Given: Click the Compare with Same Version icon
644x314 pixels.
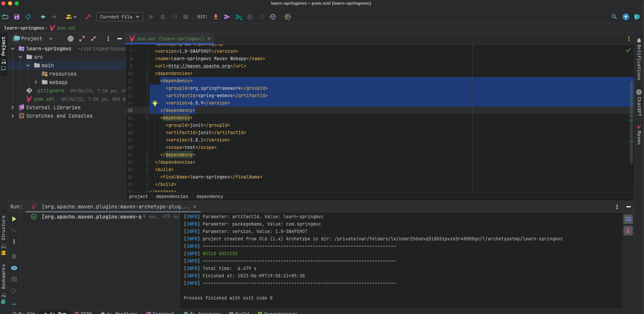Looking at the screenshot, I should point(250,17).
